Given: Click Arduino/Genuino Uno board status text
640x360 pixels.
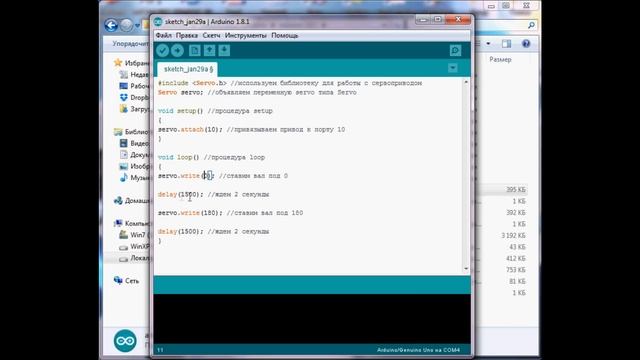Looking at the screenshot, I should [x=418, y=350].
